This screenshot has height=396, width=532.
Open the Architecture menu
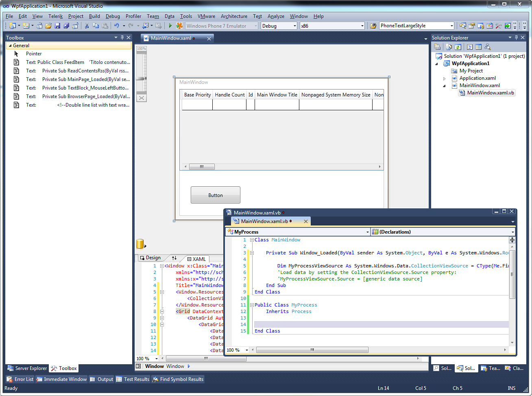click(234, 16)
